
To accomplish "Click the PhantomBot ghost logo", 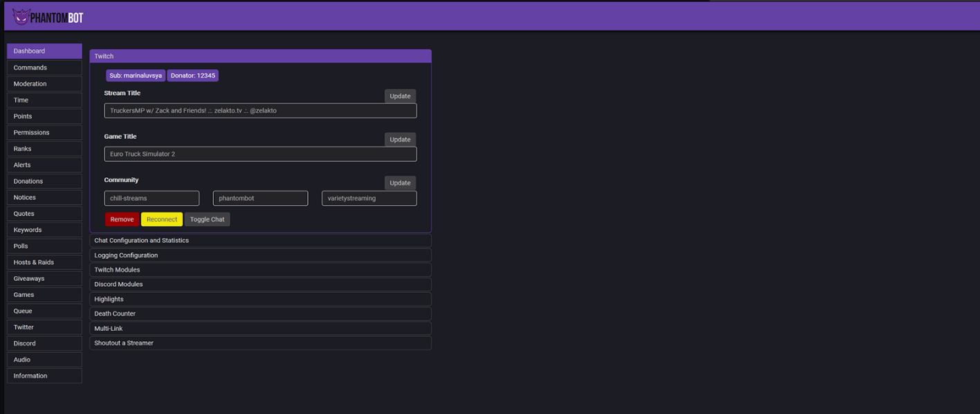I will pos(48,17).
